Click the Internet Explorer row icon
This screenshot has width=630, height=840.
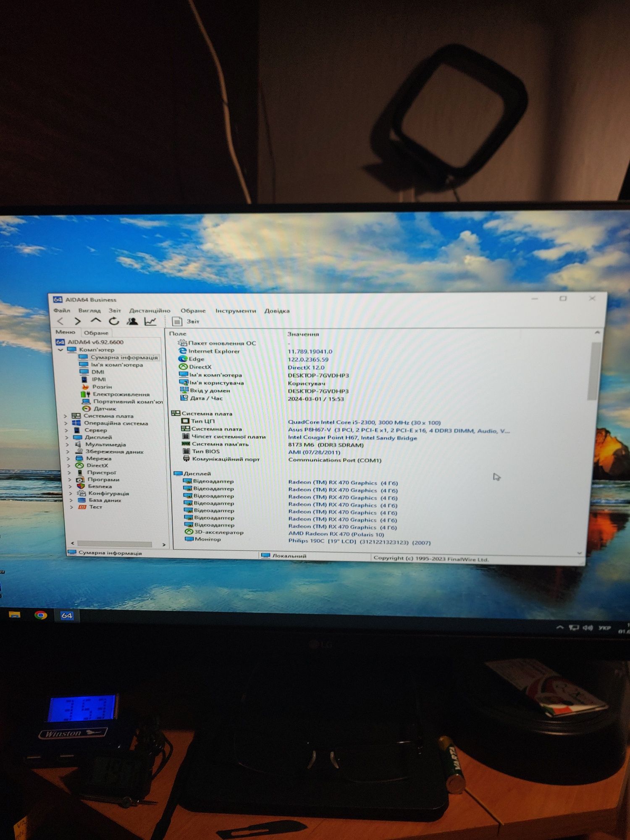tap(182, 351)
